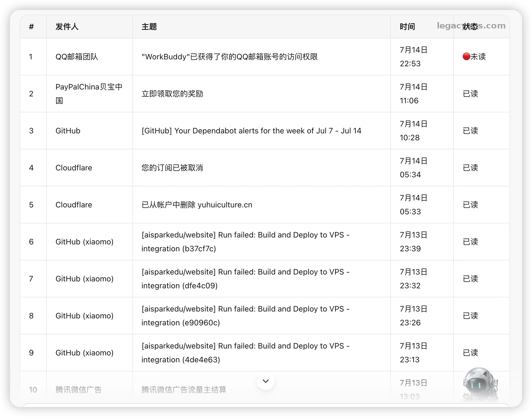Click time 7月13日 23:32
The image size is (532, 417).
coord(414,279)
